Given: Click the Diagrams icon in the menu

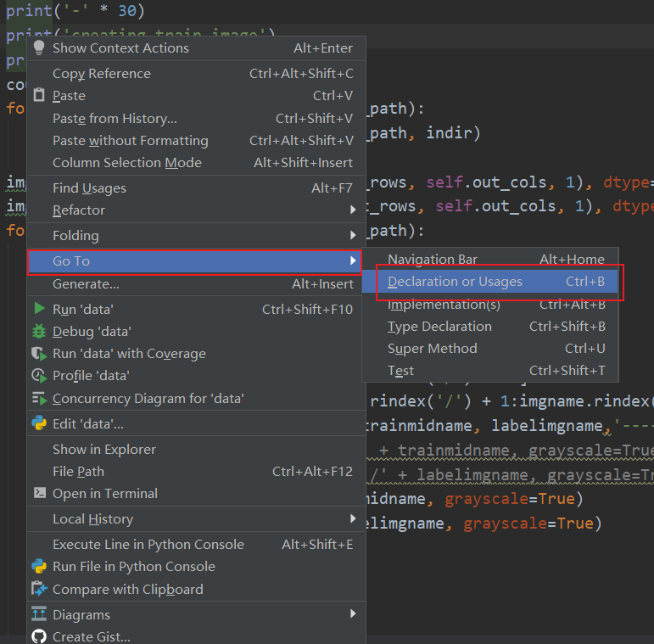Looking at the screenshot, I should tap(39, 614).
